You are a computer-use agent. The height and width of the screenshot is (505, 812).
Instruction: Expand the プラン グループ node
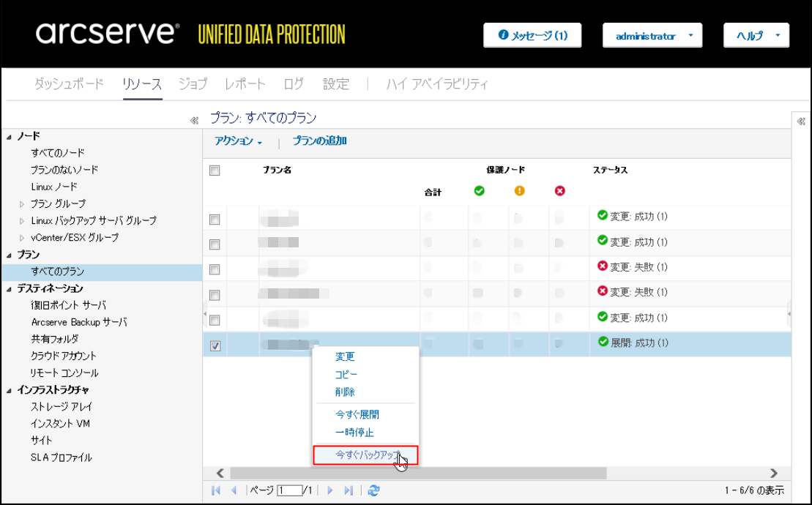[x=22, y=204]
